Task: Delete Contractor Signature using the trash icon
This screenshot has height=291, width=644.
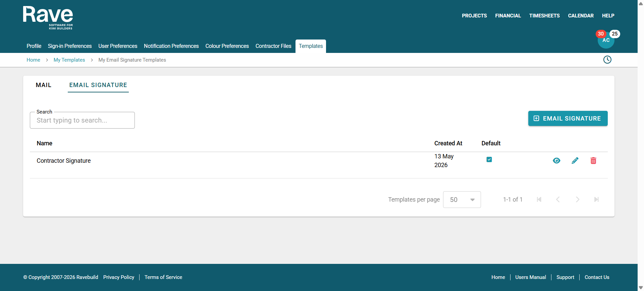Action: tap(593, 161)
